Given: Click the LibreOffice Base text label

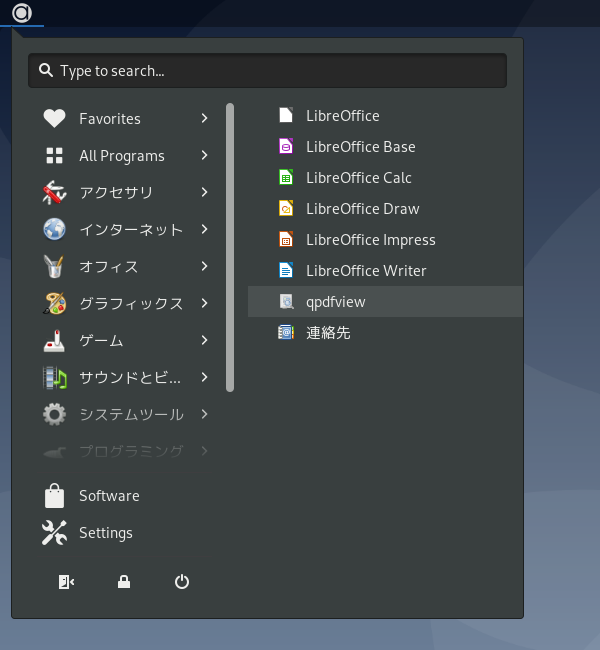Looking at the screenshot, I should [361, 146].
